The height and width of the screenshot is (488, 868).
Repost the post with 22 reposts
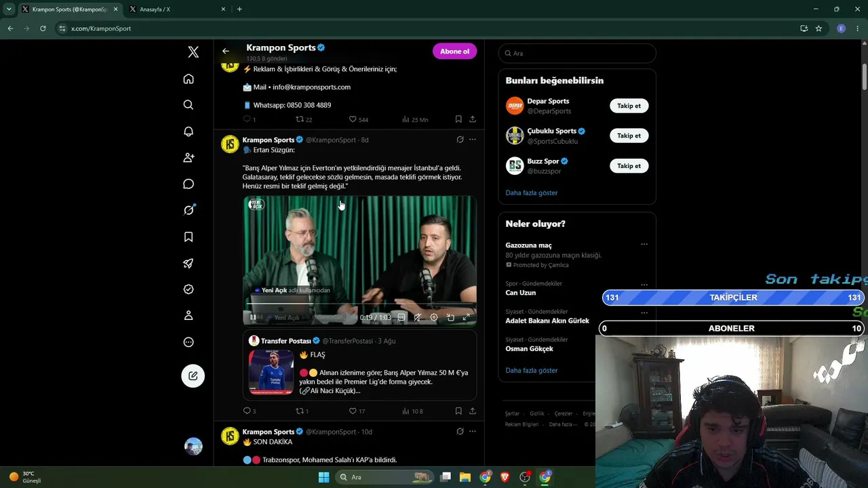pos(299,119)
